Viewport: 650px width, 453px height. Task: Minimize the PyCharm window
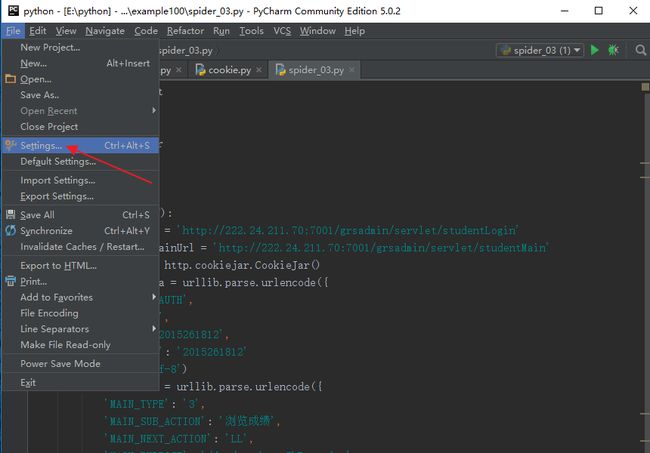[x=565, y=11]
